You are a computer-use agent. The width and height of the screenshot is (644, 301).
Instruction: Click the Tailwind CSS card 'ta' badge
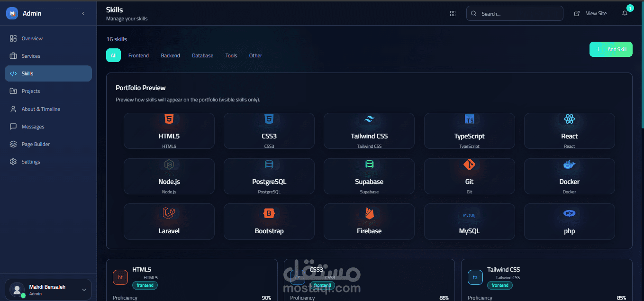(x=475, y=277)
